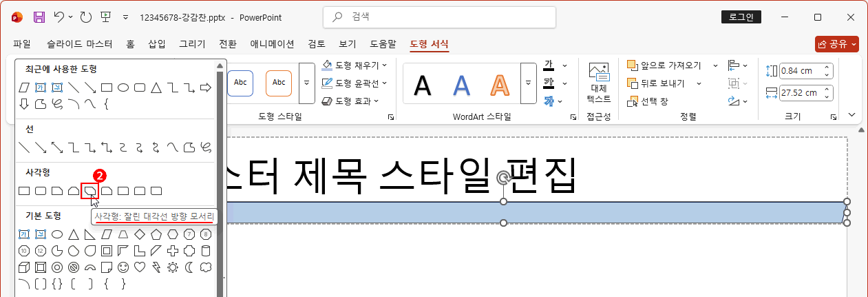Open 도형 윤곽선 shape outline dropdown

[x=354, y=83]
